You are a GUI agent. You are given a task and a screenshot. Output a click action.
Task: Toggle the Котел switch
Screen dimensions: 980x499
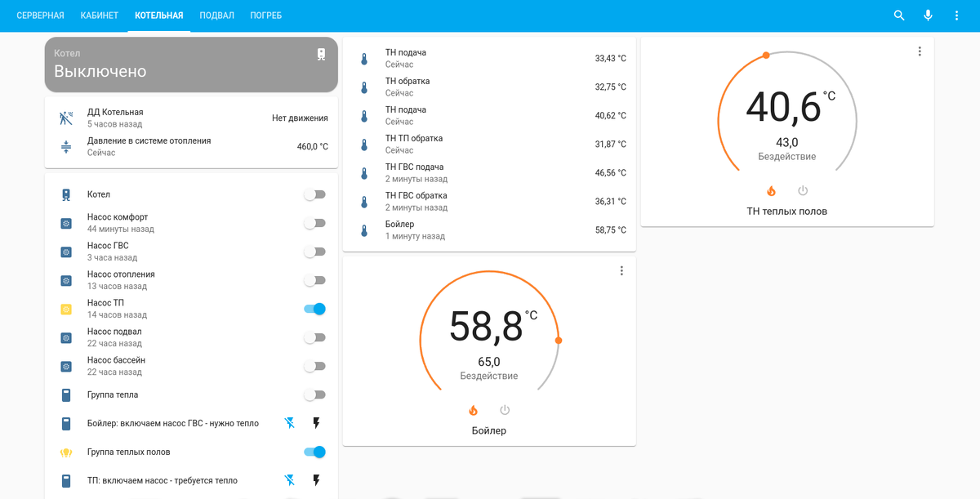pos(314,194)
